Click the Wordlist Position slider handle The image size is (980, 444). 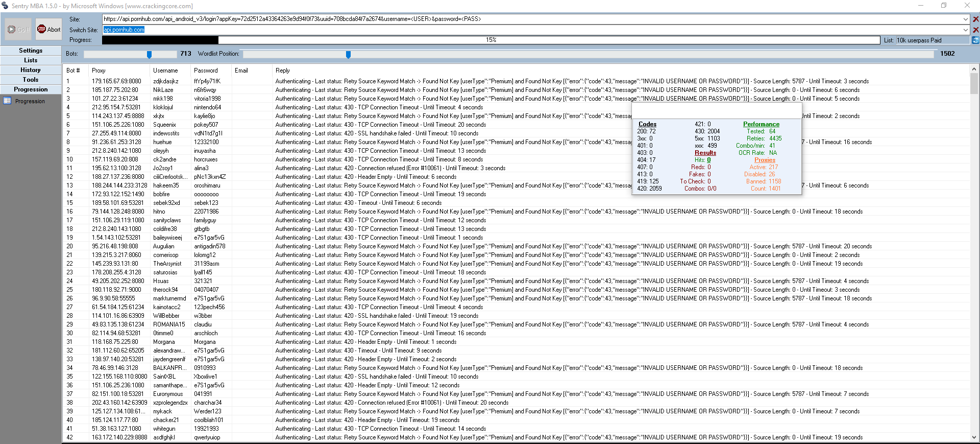tap(348, 54)
